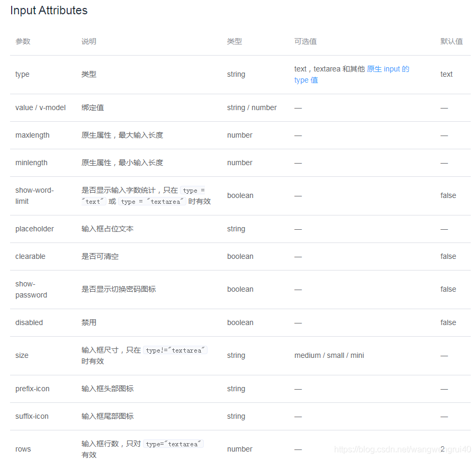This screenshot has width=476, height=459.
Task: Click the type!="textarea" code snippet in size row
Action: click(x=175, y=350)
